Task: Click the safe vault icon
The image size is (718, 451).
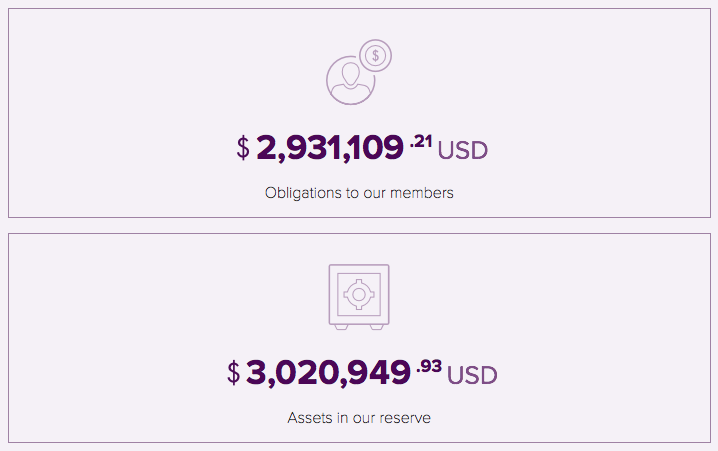Action: pos(359,297)
